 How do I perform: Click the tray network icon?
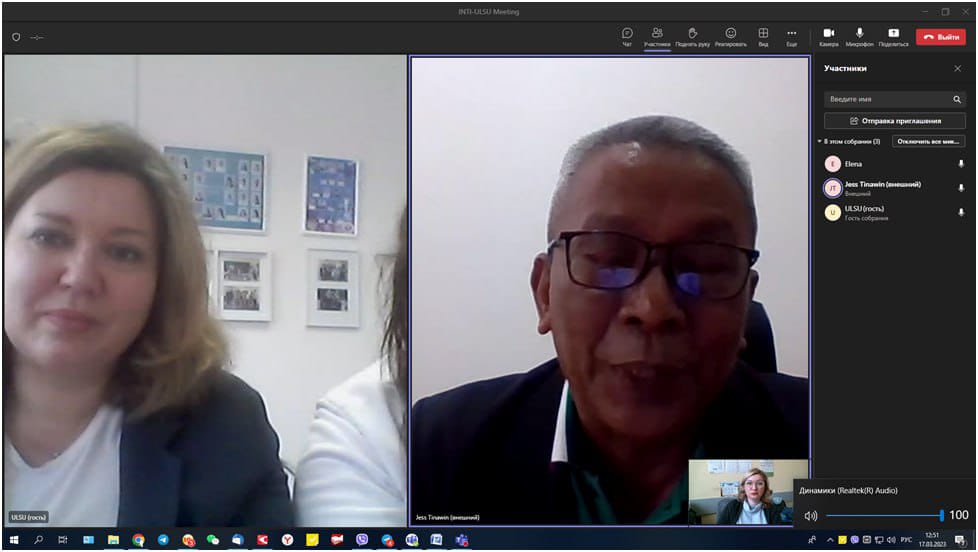[x=879, y=540]
